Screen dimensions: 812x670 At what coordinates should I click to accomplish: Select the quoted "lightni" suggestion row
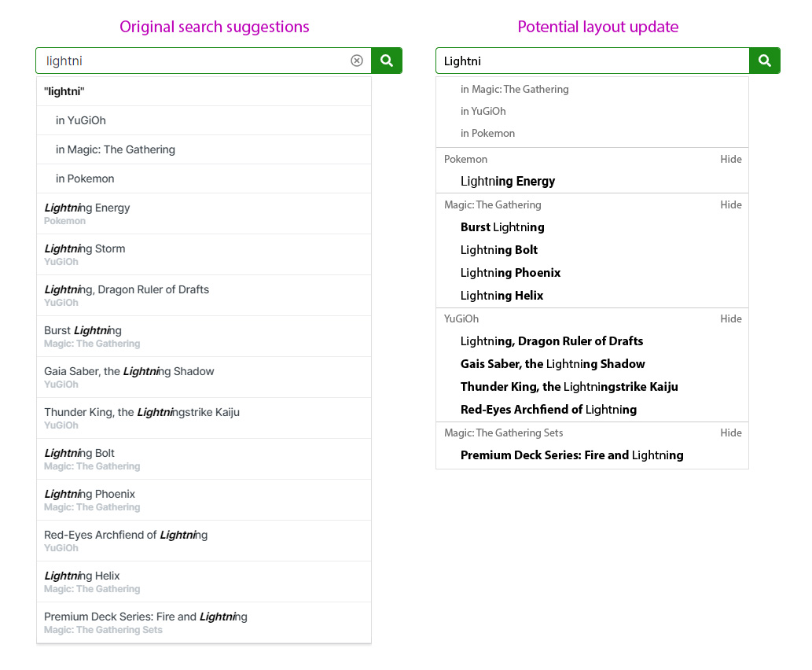click(x=204, y=91)
